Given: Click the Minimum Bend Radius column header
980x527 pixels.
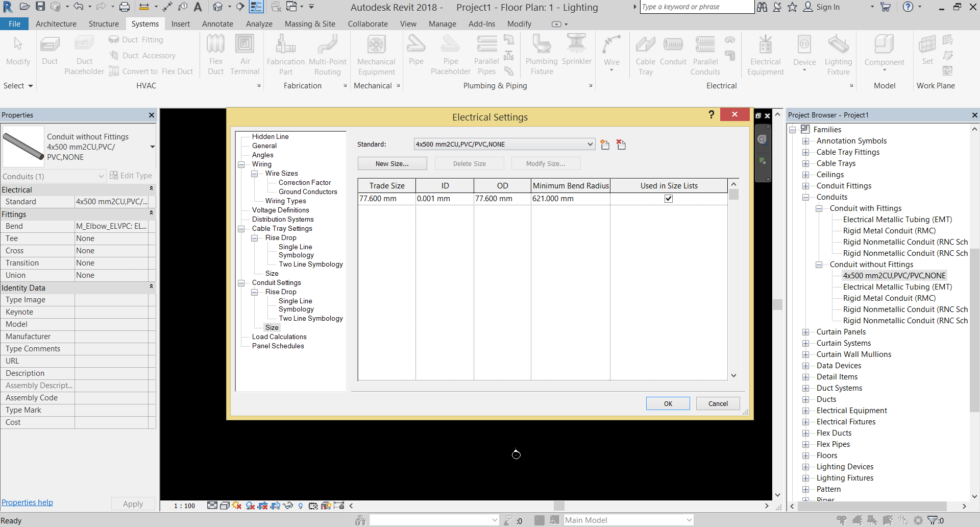Looking at the screenshot, I should click(x=571, y=186).
